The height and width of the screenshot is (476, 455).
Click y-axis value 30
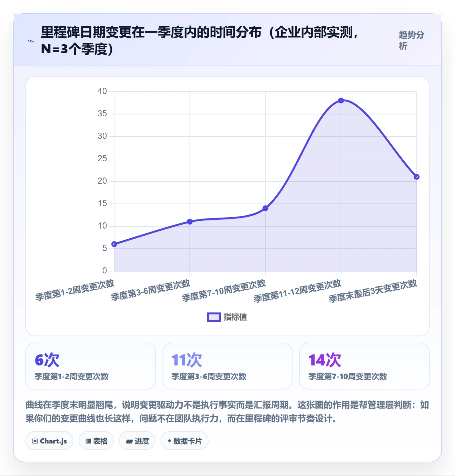tap(102, 136)
